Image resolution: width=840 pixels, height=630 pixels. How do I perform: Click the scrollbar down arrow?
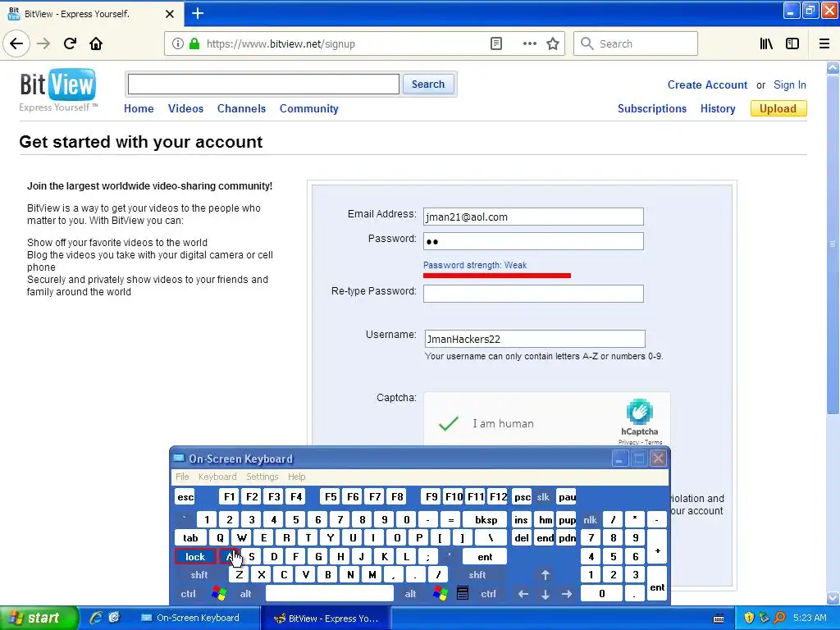click(x=833, y=597)
